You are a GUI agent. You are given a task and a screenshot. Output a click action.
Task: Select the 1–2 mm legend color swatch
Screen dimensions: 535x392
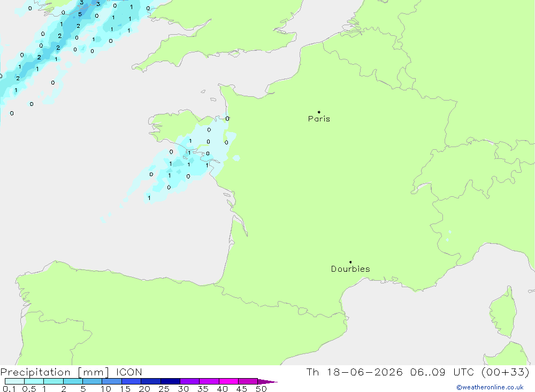tap(53, 381)
